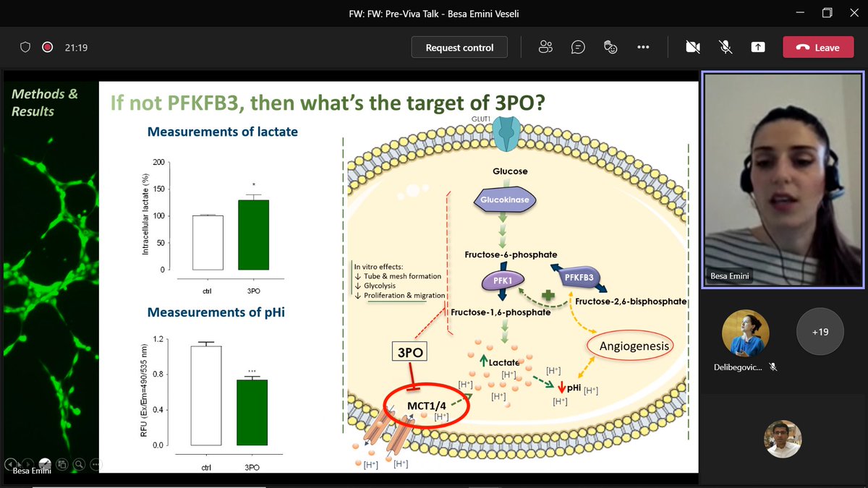Unmute the microphone
This screenshot has height=488, width=868.
click(726, 48)
